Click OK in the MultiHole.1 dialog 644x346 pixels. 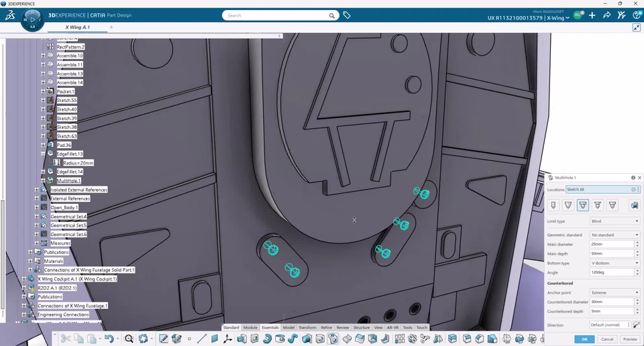coord(584,339)
